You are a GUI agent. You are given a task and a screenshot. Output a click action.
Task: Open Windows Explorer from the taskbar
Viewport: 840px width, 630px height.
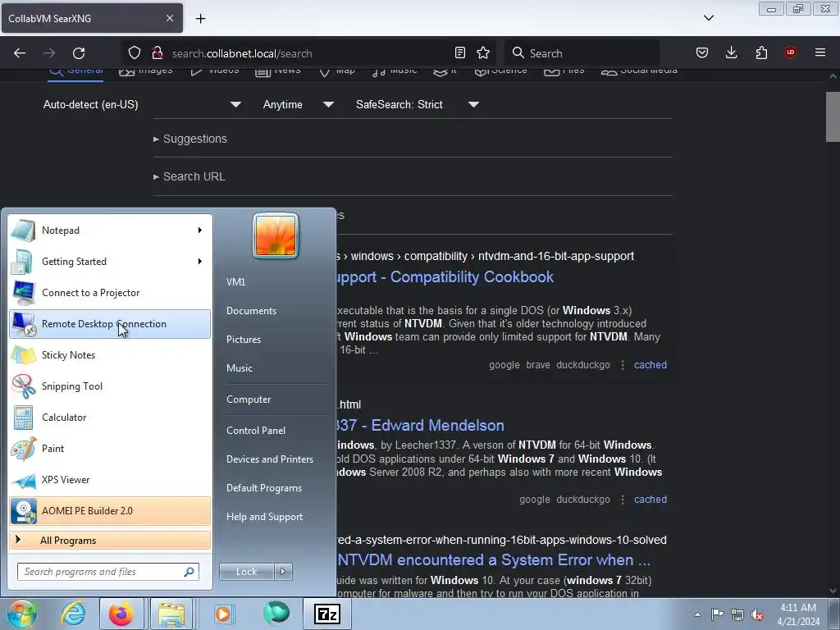tap(171, 614)
